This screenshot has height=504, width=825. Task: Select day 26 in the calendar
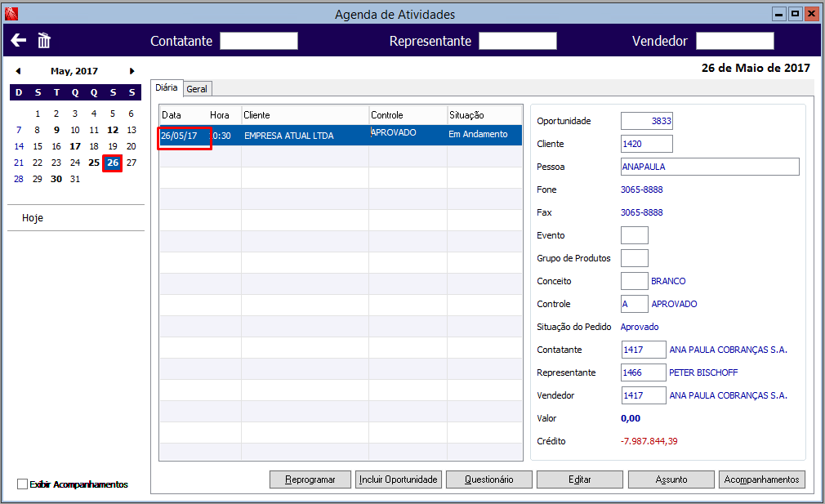(x=113, y=163)
